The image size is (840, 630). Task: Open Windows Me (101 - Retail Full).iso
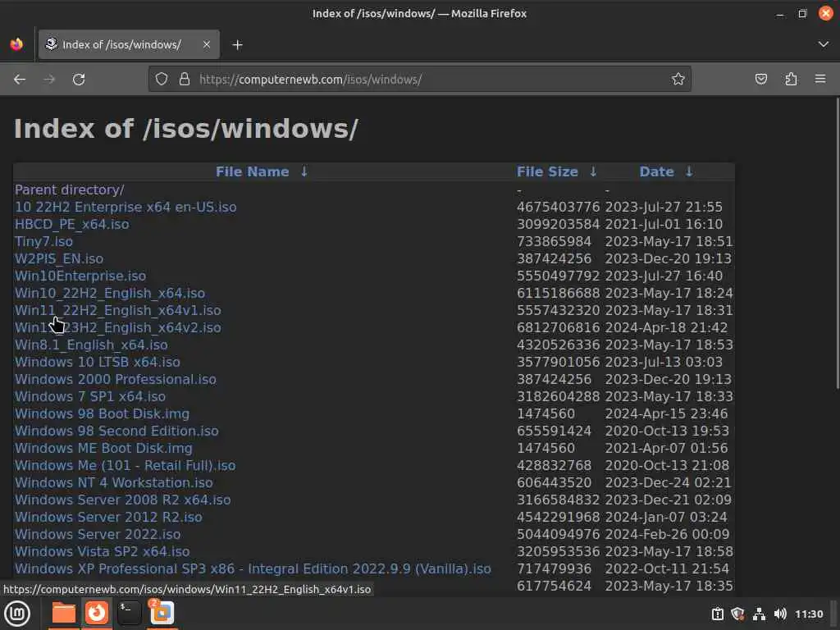pos(125,465)
